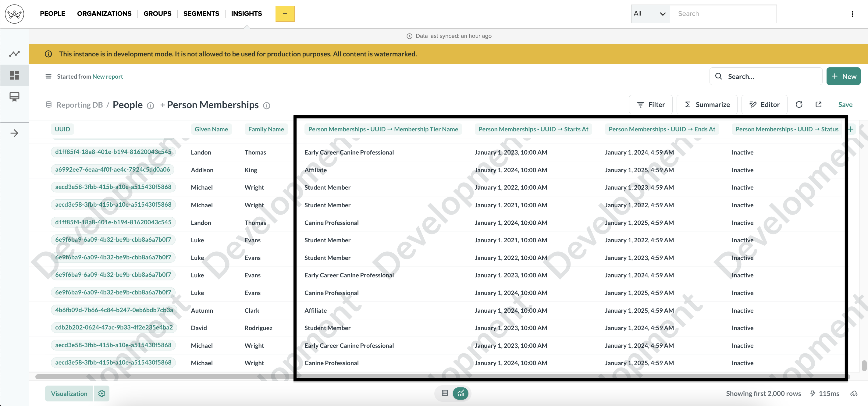The image size is (868, 406).
Task: Show info for Person Memberships table
Action: coord(267,106)
